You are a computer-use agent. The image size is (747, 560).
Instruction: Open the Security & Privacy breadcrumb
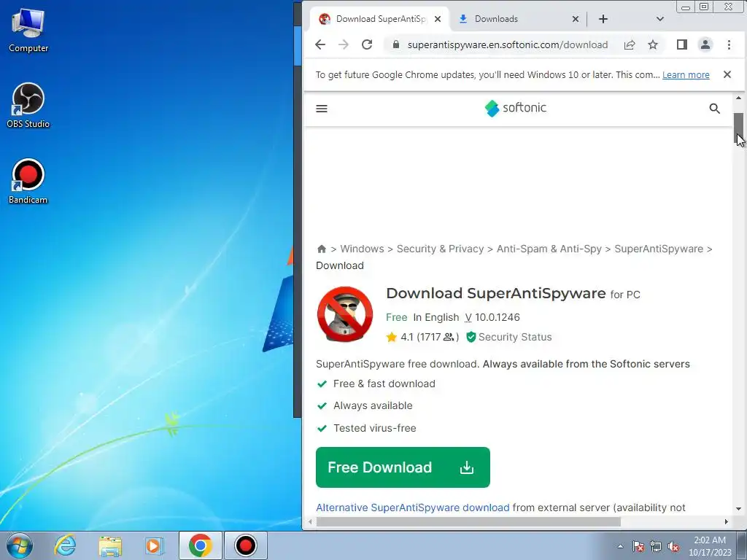pos(440,249)
